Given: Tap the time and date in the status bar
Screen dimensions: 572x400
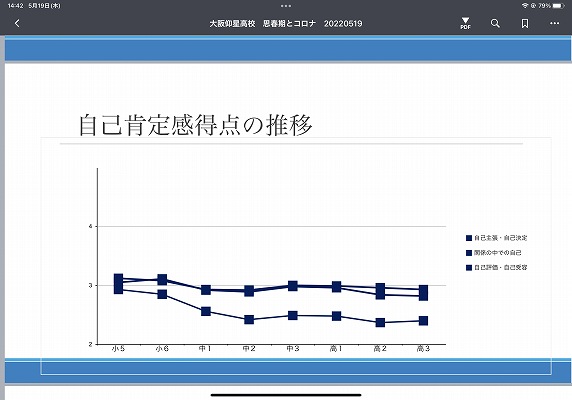Looking at the screenshot, I should pos(34,5).
